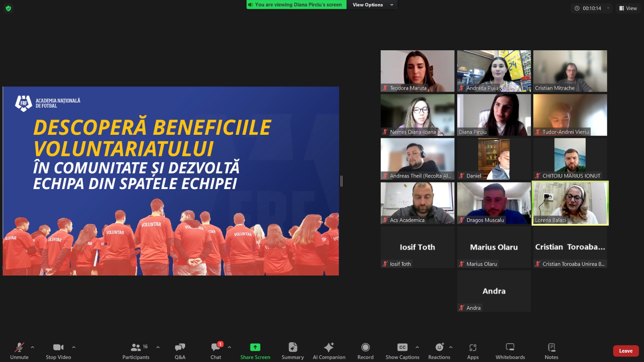
Task: Show Captions with the CC button
Action: 402,350
